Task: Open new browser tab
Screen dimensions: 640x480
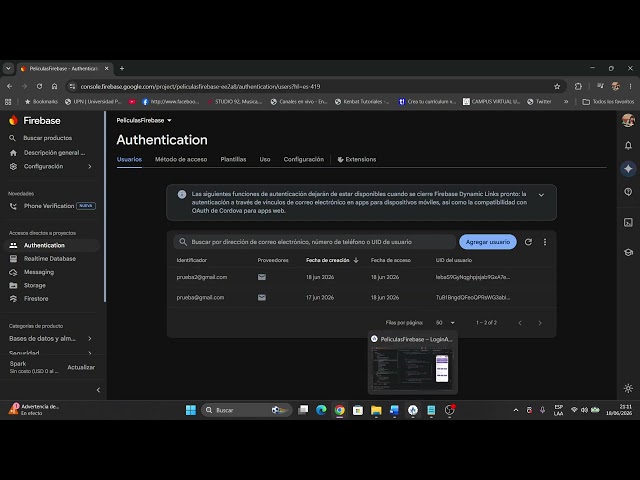Action: (122, 69)
